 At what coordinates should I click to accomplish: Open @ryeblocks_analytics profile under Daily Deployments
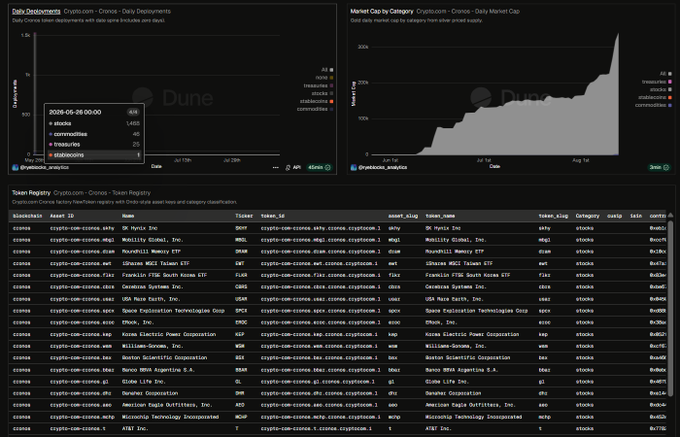44,167
